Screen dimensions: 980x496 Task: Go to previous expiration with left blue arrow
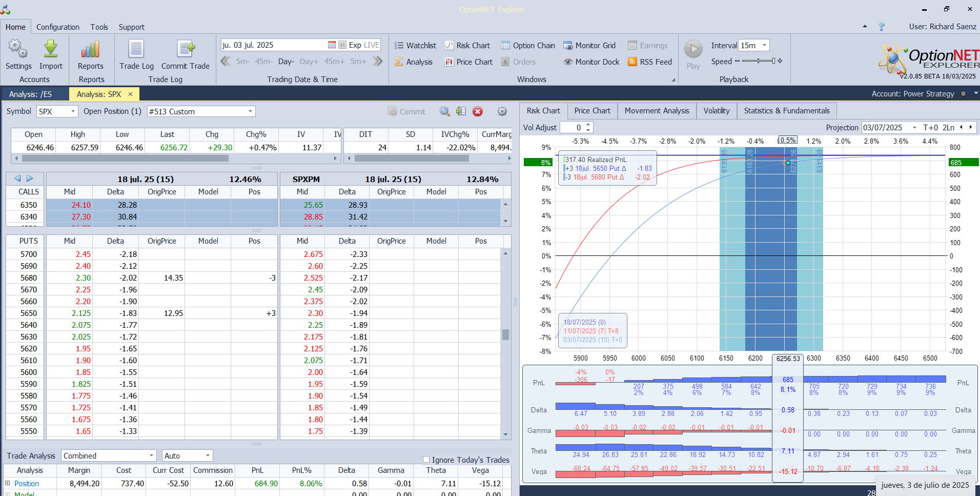click(x=17, y=178)
